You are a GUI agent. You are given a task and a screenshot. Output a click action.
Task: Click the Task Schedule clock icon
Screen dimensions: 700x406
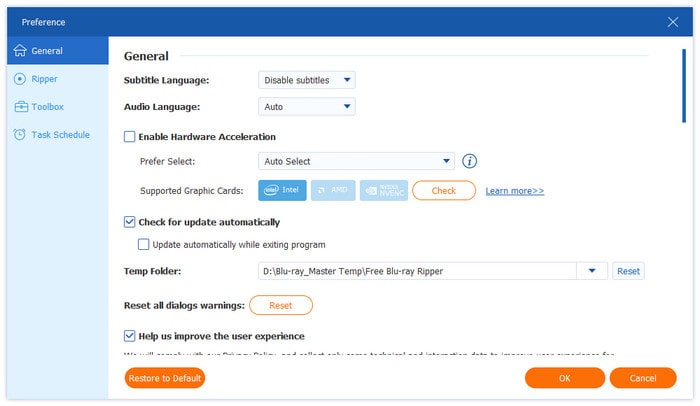click(x=20, y=135)
